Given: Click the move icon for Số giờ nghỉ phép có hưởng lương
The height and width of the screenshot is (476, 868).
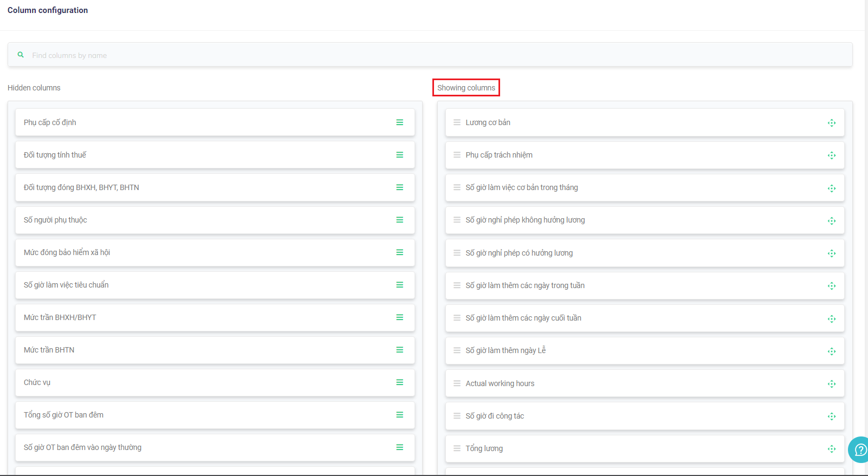Looking at the screenshot, I should [x=832, y=253].
